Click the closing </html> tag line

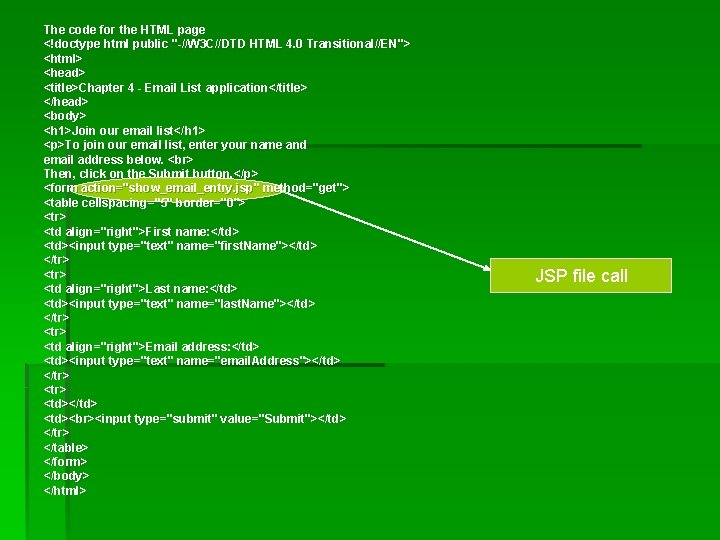(65, 490)
